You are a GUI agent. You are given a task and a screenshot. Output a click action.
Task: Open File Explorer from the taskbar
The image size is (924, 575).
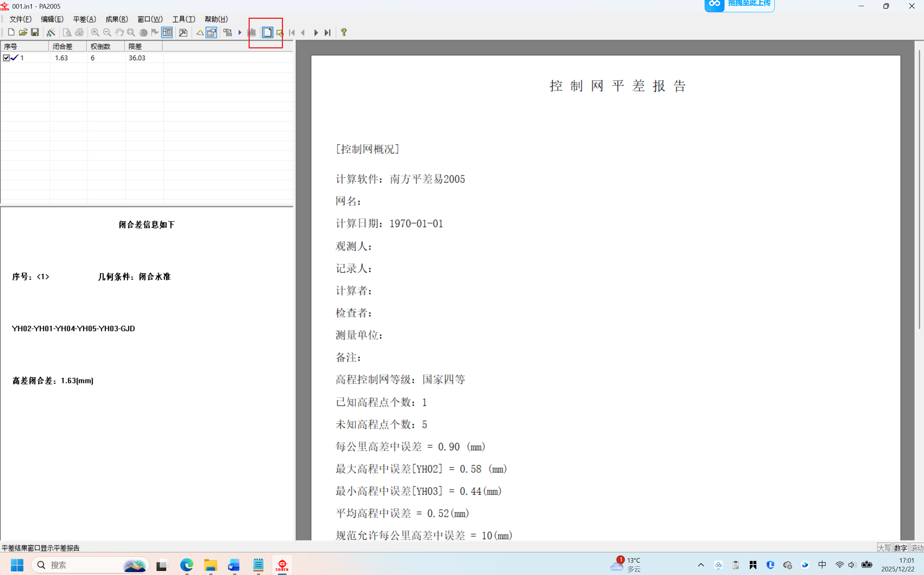tap(210, 565)
